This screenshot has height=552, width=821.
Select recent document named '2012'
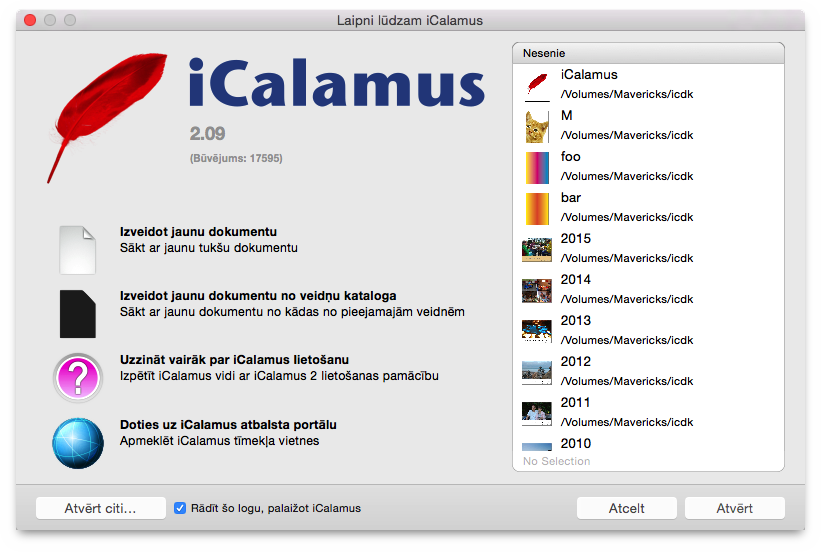(x=648, y=371)
